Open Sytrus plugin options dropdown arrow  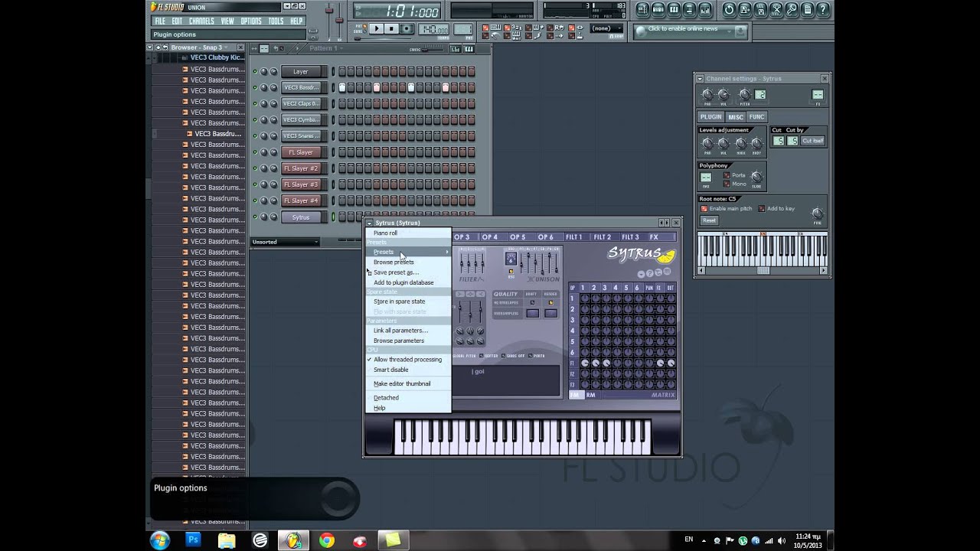pyautogui.click(x=369, y=223)
